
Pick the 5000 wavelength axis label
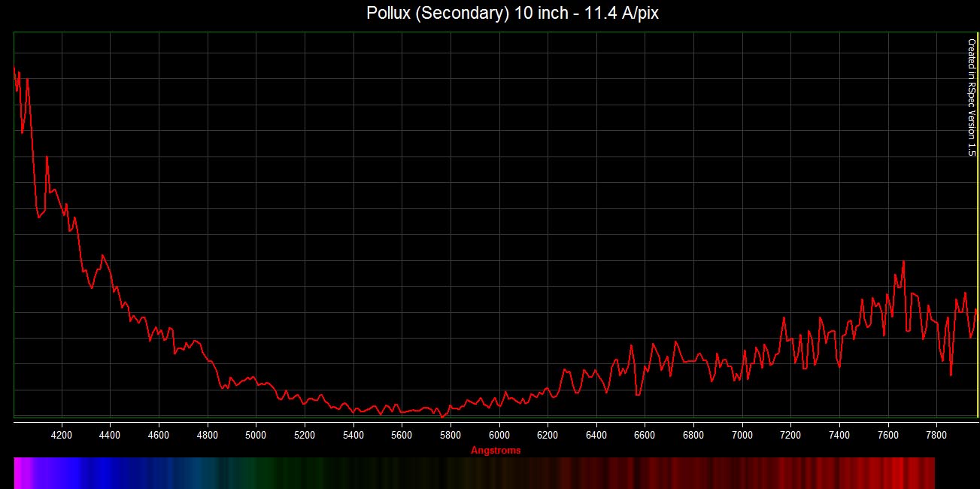click(256, 435)
